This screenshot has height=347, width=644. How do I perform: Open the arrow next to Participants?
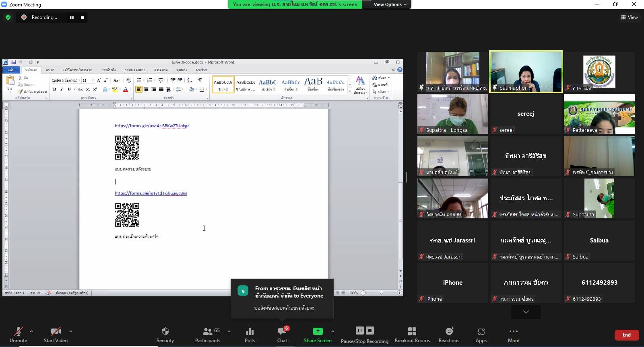[x=229, y=331]
